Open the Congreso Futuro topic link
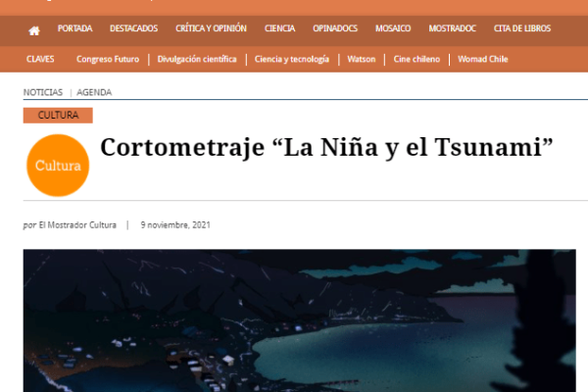 pos(108,59)
